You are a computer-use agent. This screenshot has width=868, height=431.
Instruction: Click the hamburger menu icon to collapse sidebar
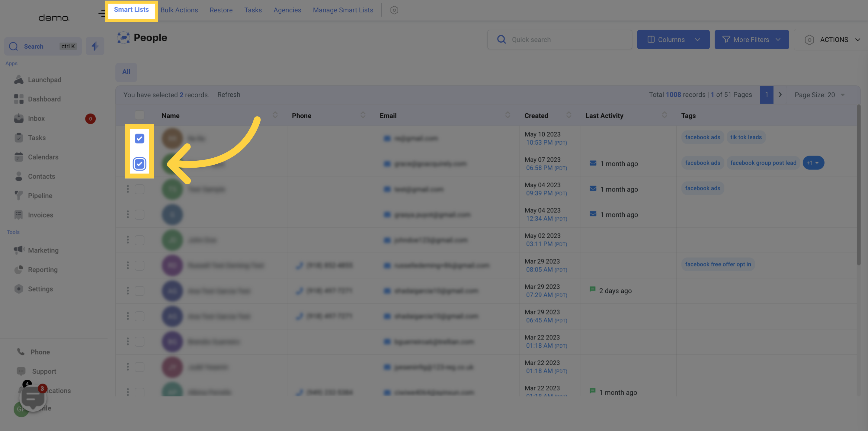102,14
